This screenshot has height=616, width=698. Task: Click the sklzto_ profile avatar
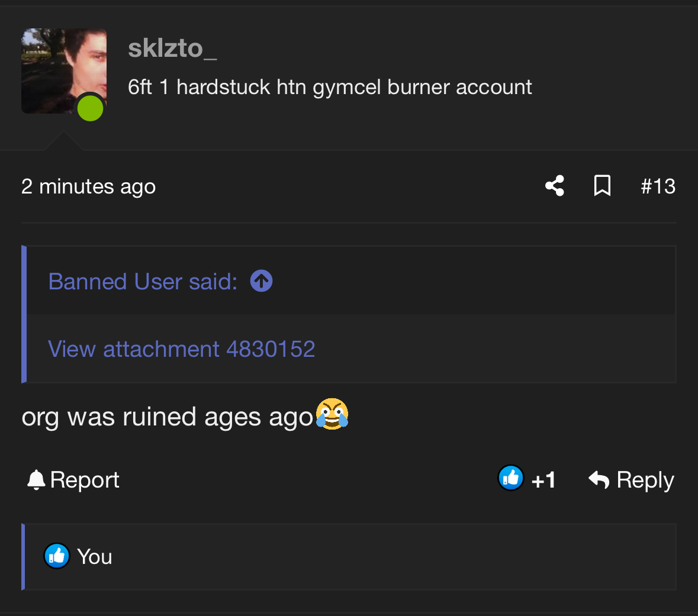(x=63, y=70)
